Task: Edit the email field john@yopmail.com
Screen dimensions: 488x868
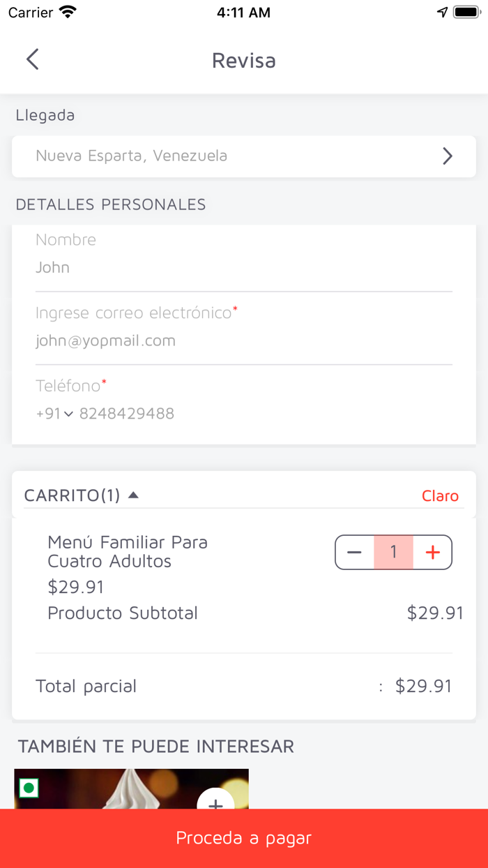Action: [244, 341]
